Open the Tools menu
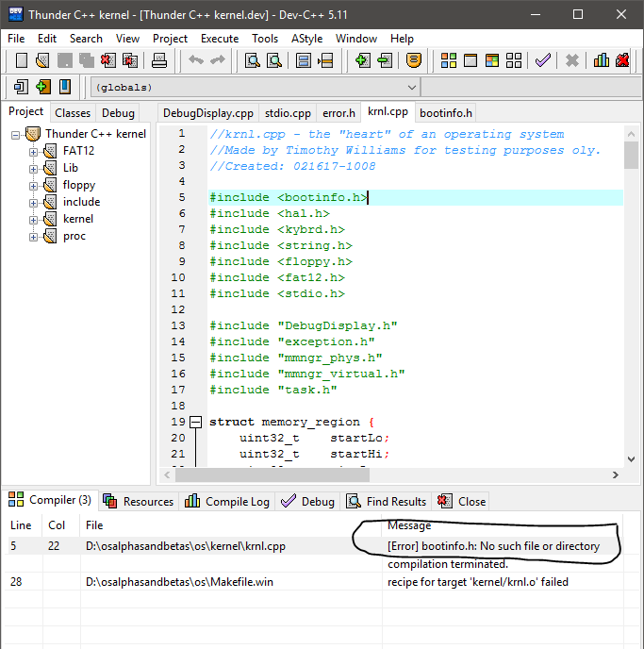This screenshot has width=644, height=649. [x=265, y=39]
